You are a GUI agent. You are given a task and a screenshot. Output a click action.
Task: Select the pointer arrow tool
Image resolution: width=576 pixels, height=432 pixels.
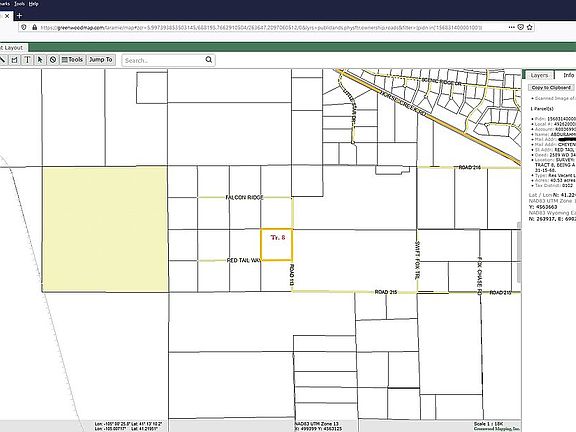pos(40,60)
